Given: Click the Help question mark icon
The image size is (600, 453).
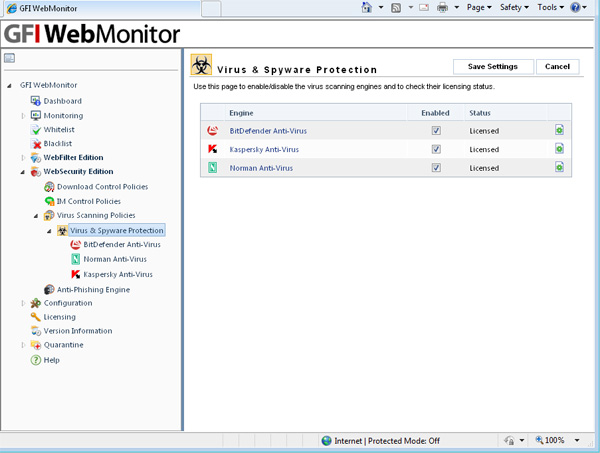Looking at the screenshot, I should [x=36, y=359].
